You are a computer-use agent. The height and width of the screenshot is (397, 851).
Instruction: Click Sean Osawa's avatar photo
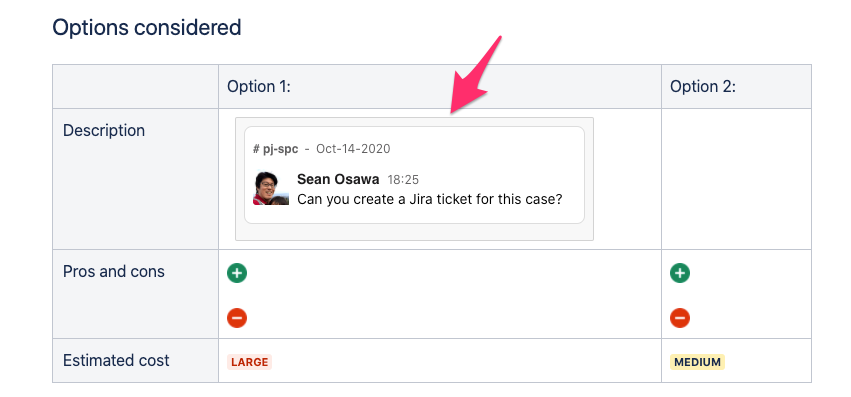tap(271, 188)
